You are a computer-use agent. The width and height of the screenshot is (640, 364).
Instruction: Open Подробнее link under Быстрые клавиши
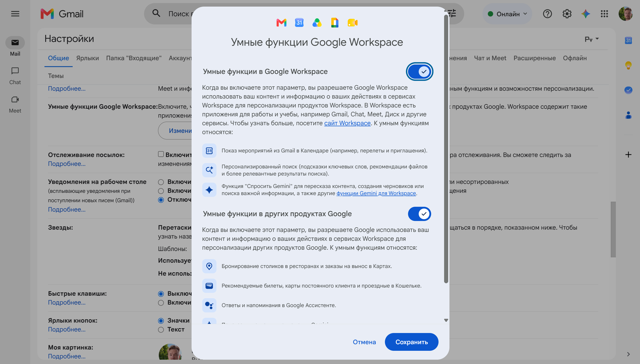click(x=67, y=303)
